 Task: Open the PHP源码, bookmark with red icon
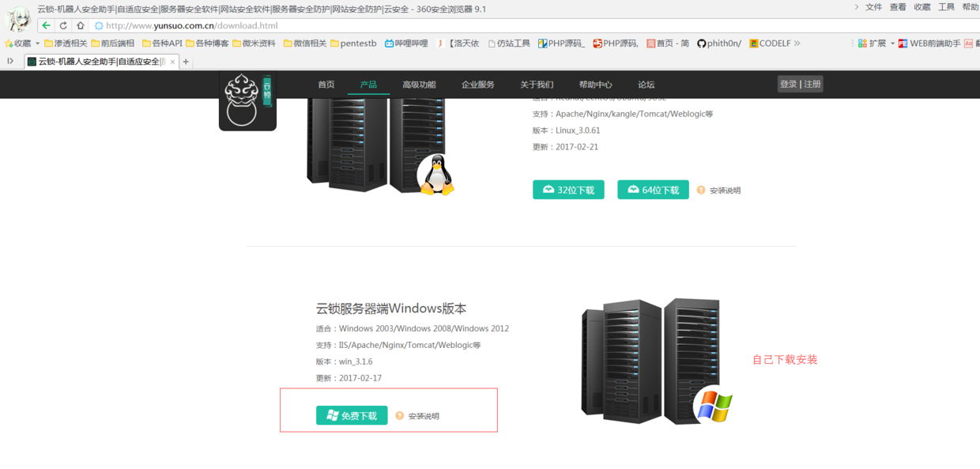[x=616, y=43]
